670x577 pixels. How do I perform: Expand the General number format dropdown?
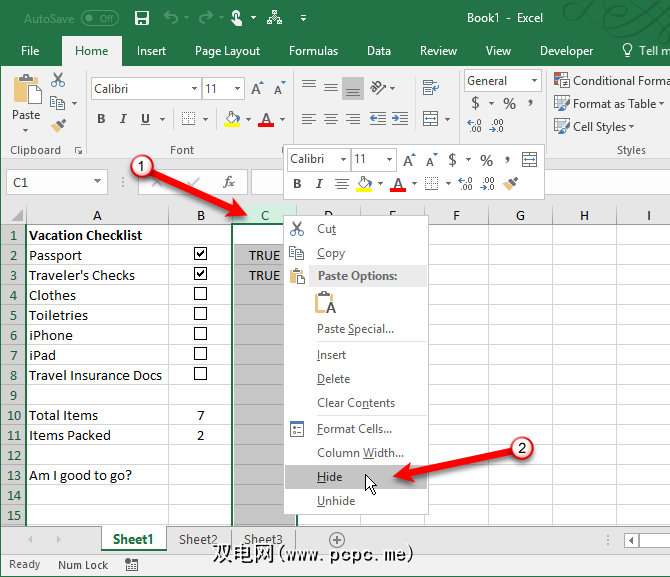click(535, 81)
